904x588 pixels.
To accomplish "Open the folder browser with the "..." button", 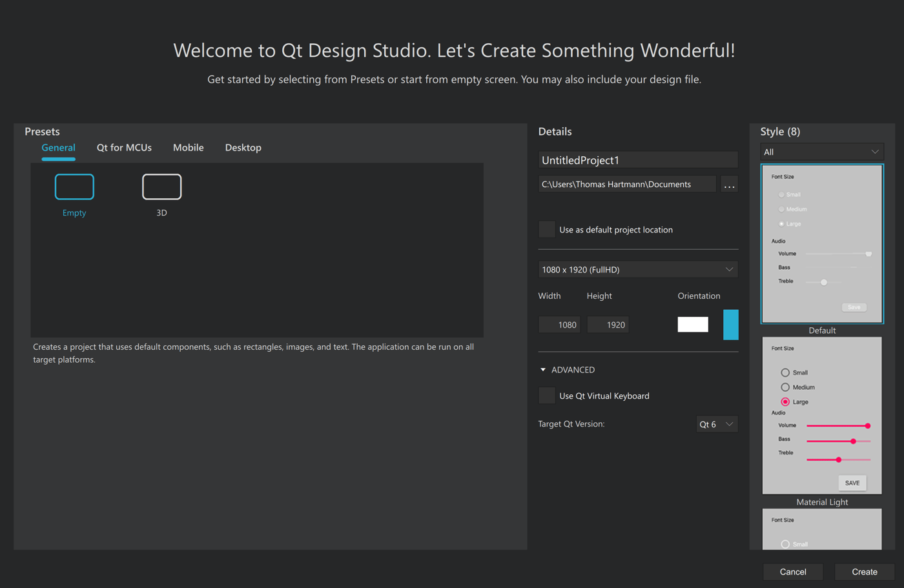I will click(x=729, y=184).
